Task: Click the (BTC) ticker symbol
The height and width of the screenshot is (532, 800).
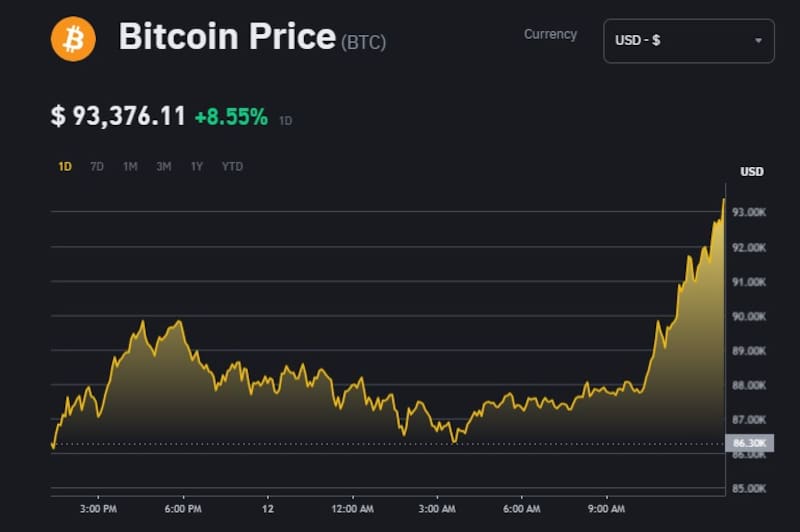Action: click(364, 43)
